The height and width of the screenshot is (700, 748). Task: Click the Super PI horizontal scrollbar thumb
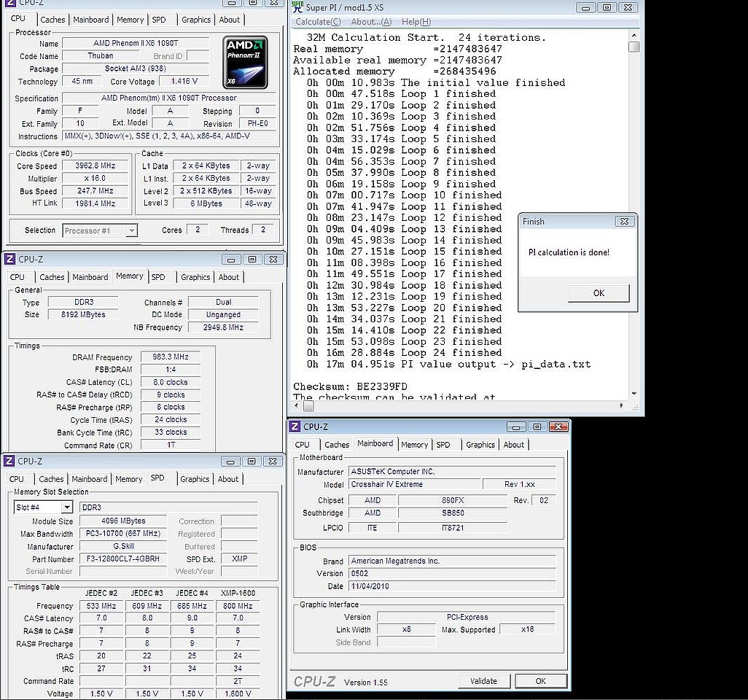coord(308,405)
